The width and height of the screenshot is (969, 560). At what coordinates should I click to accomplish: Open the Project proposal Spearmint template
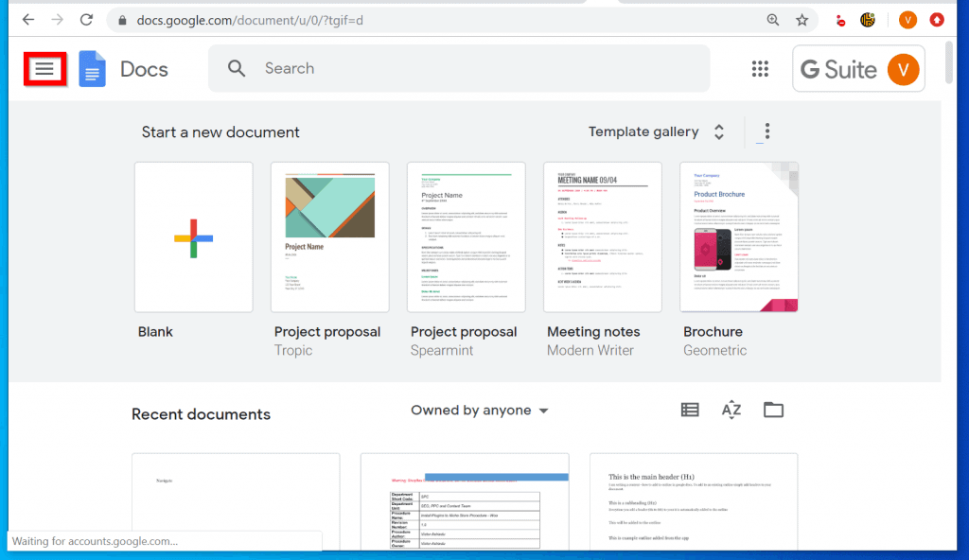pyautogui.click(x=467, y=237)
